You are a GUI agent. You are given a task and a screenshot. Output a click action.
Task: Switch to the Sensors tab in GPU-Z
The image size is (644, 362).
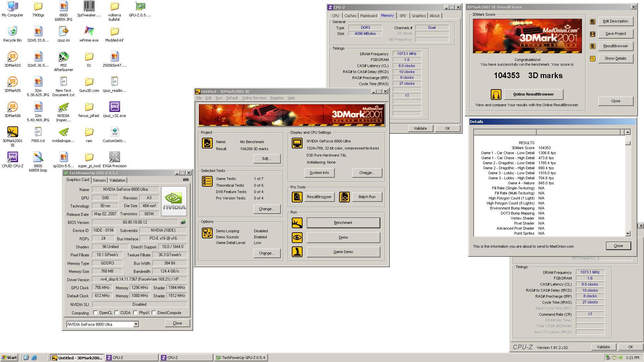pyautogui.click(x=99, y=180)
